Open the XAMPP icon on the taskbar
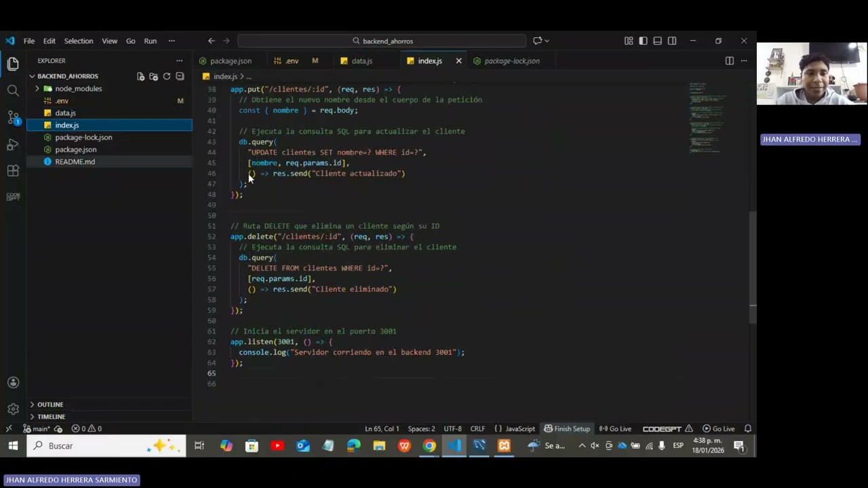Image resolution: width=868 pixels, height=488 pixels. pyautogui.click(x=504, y=446)
